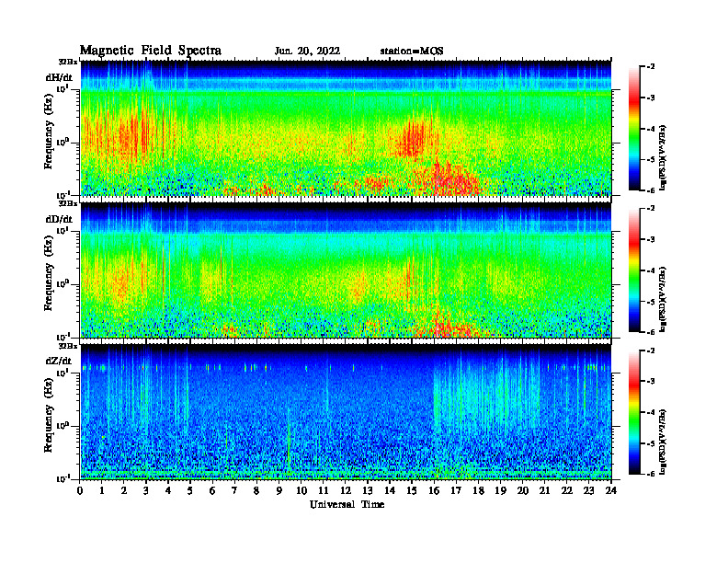Click hour label "15" on time axis
Image resolution: width=728 pixels, height=563 pixels.
412,490
